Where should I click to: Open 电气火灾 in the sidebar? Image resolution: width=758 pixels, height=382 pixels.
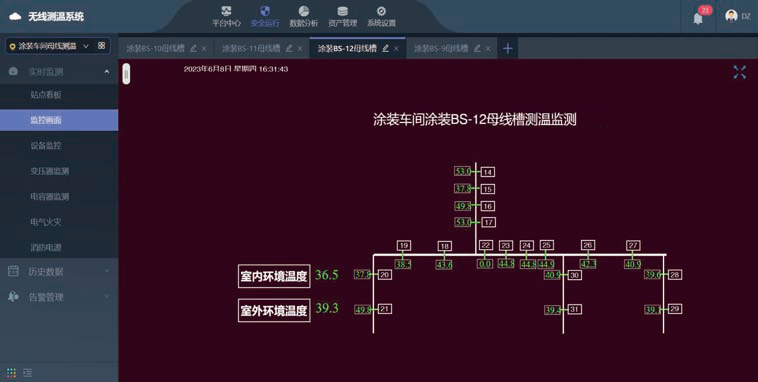click(59, 222)
